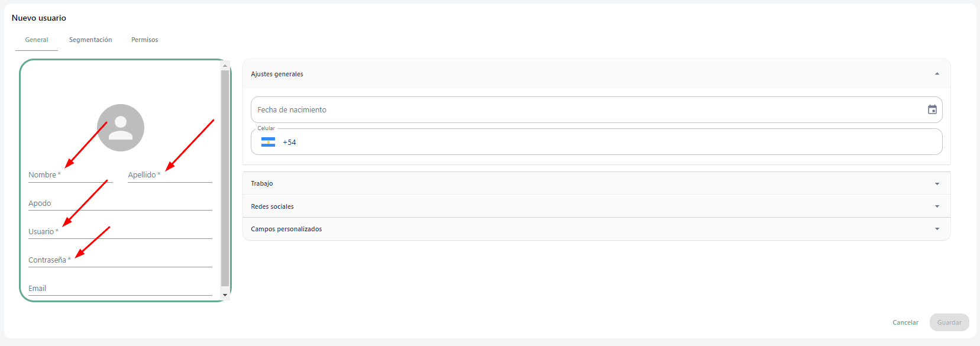This screenshot has height=346, width=980.
Task: Focus the Nombre input field
Action: (70, 174)
